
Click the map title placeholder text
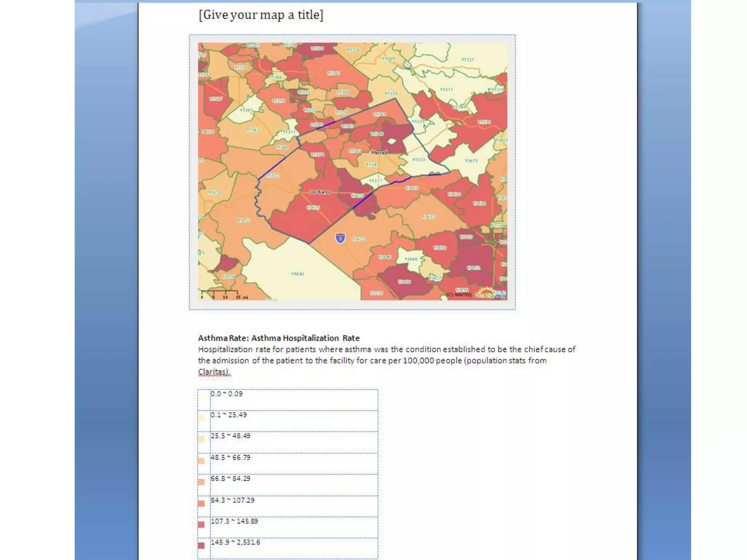coord(261,15)
